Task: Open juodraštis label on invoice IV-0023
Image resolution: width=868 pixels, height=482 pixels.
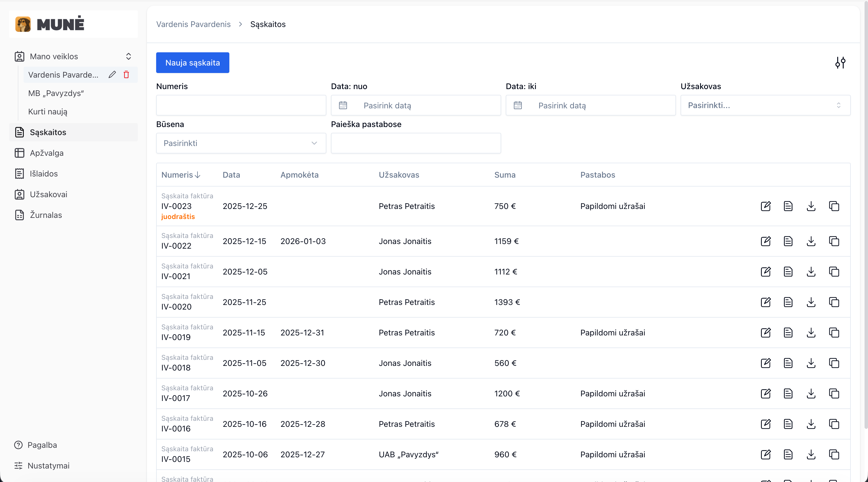Action: 178,216
